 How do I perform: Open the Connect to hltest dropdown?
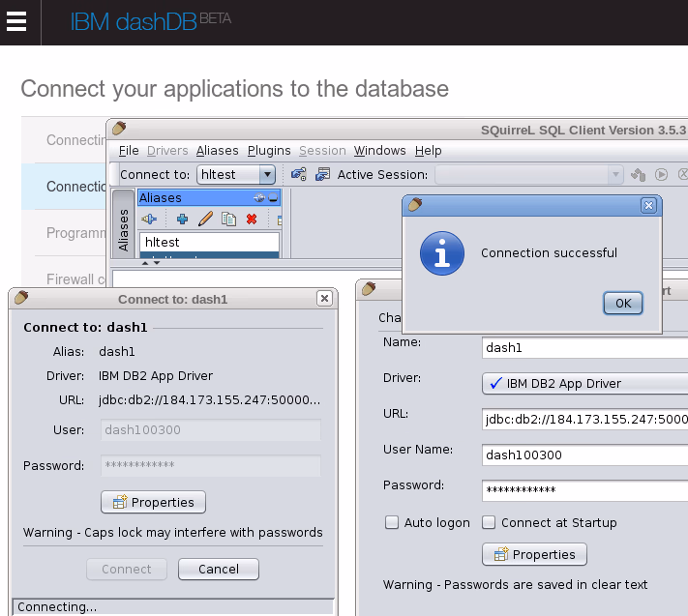(x=267, y=175)
